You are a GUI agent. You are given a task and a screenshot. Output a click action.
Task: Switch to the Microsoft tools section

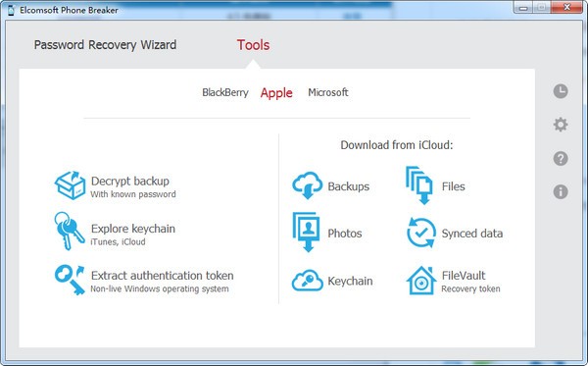tap(328, 92)
